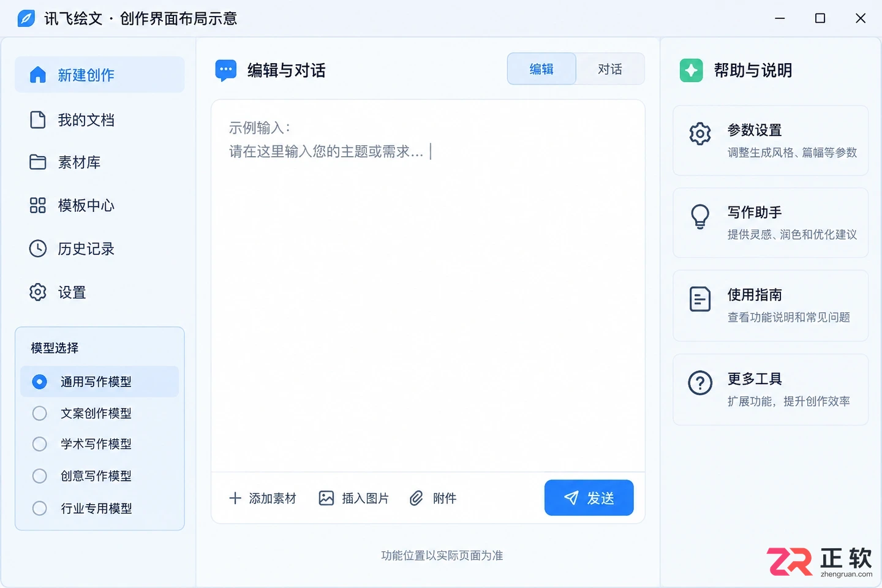Screen dimensions: 882x588
Task: Click the green sparkle icon by 帮助与说明
Action: click(x=692, y=70)
